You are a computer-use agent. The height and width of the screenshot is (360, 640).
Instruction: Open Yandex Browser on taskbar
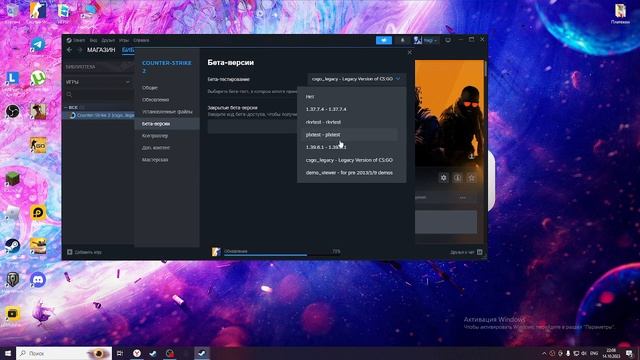pyautogui.click(x=137, y=353)
